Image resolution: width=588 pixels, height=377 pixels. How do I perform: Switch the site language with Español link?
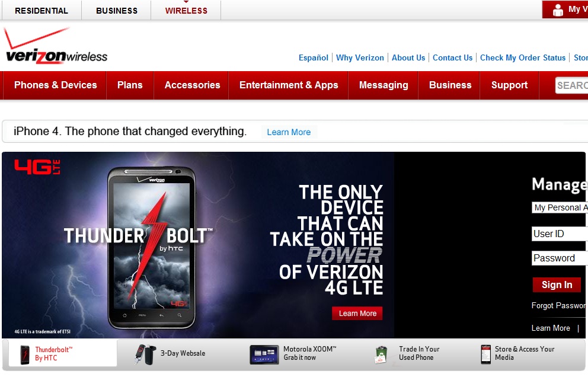[x=314, y=57]
